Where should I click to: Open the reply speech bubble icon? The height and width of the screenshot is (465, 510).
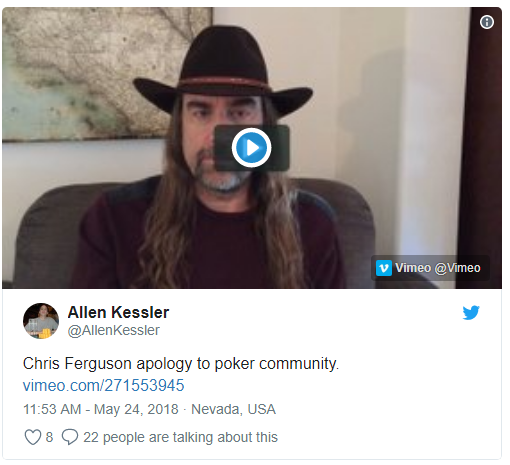[70, 437]
